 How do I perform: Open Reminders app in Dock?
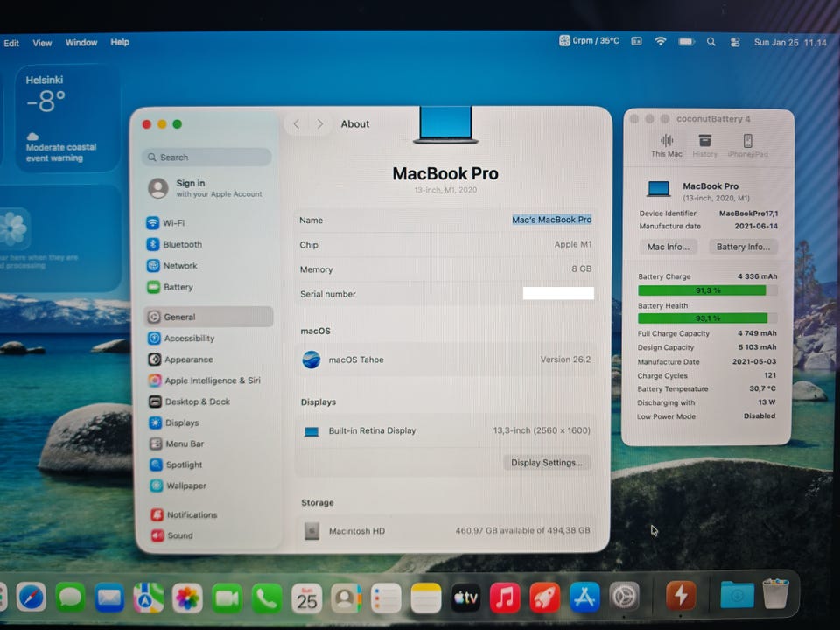click(386, 598)
